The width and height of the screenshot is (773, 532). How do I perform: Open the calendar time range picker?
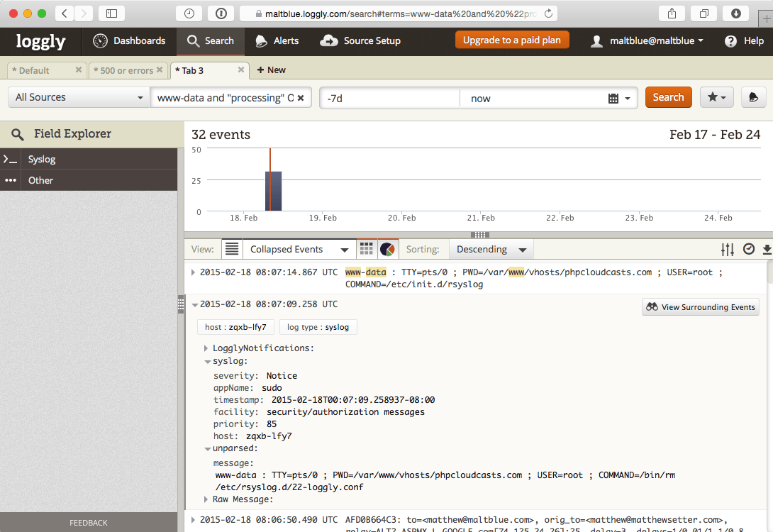pyautogui.click(x=619, y=98)
